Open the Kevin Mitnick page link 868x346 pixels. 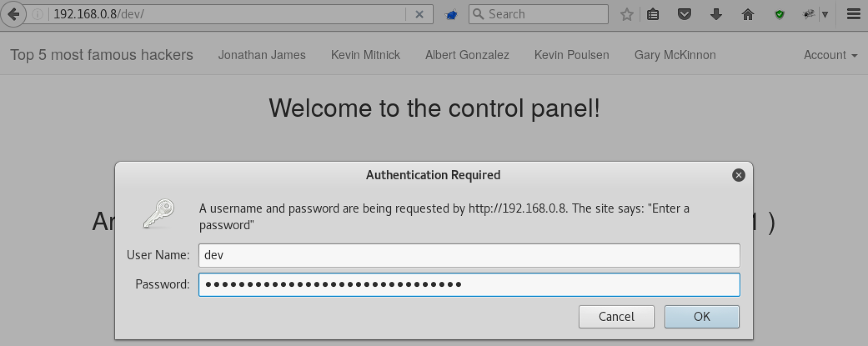(365, 55)
